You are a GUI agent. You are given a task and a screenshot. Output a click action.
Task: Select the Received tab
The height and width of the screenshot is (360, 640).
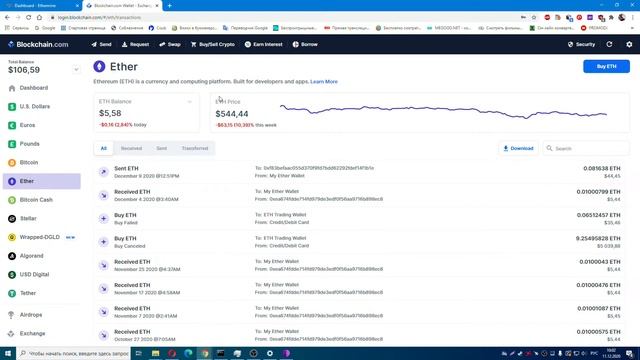pos(131,148)
